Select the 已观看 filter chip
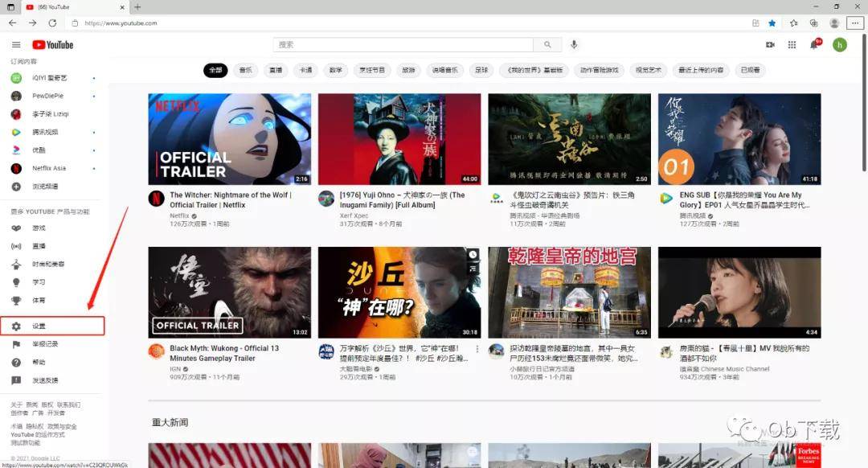This screenshot has width=868, height=468. [x=751, y=70]
